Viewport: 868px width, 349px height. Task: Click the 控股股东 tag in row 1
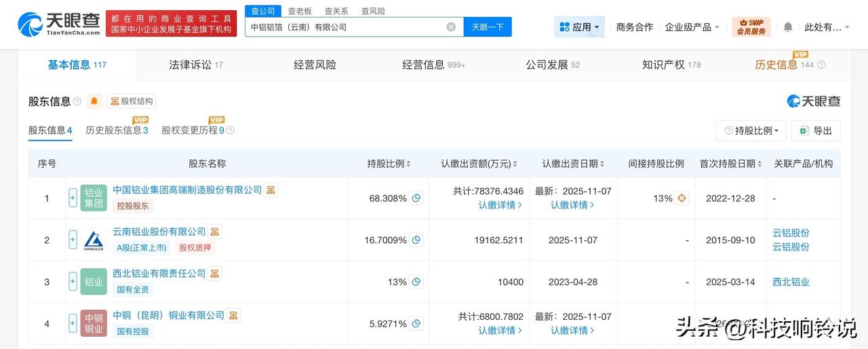[x=133, y=206]
